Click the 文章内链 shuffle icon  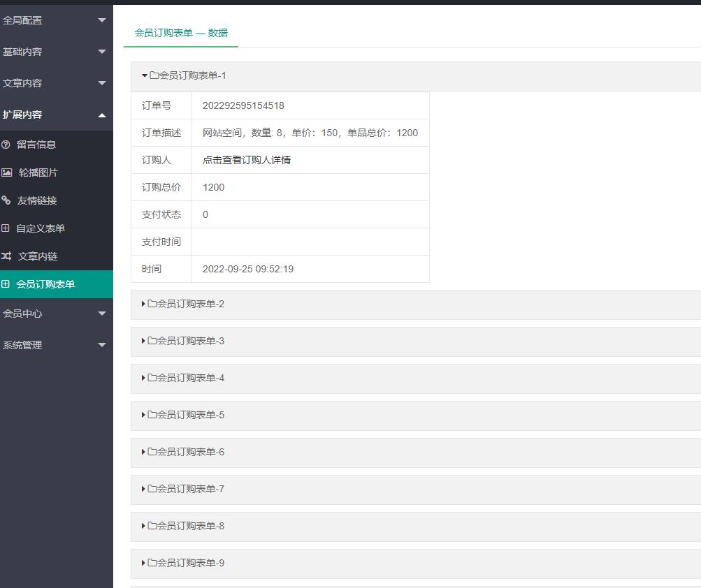(6, 256)
